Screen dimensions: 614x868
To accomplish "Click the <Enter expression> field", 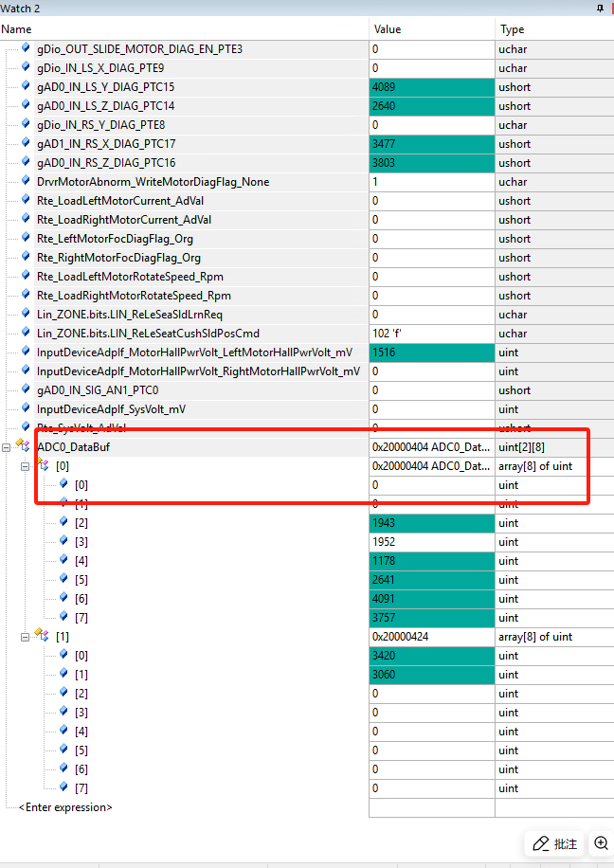I will point(65,807).
